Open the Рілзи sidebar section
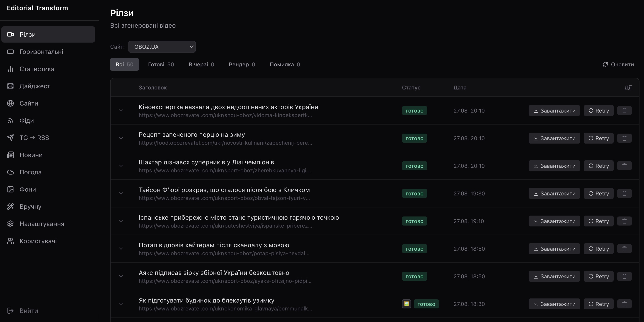Viewport: 644px width, 322px height. click(x=48, y=34)
